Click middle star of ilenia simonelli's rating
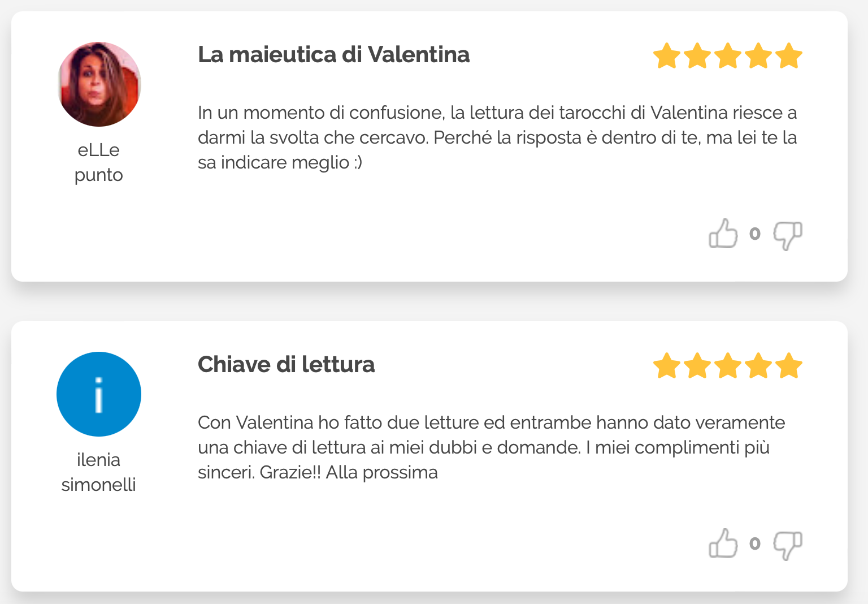 pos(728,366)
